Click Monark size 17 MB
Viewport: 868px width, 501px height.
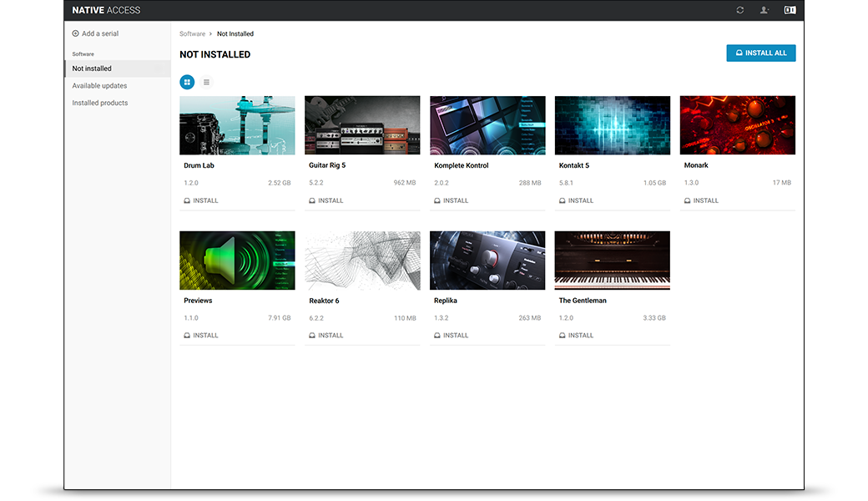pyautogui.click(x=782, y=183)
